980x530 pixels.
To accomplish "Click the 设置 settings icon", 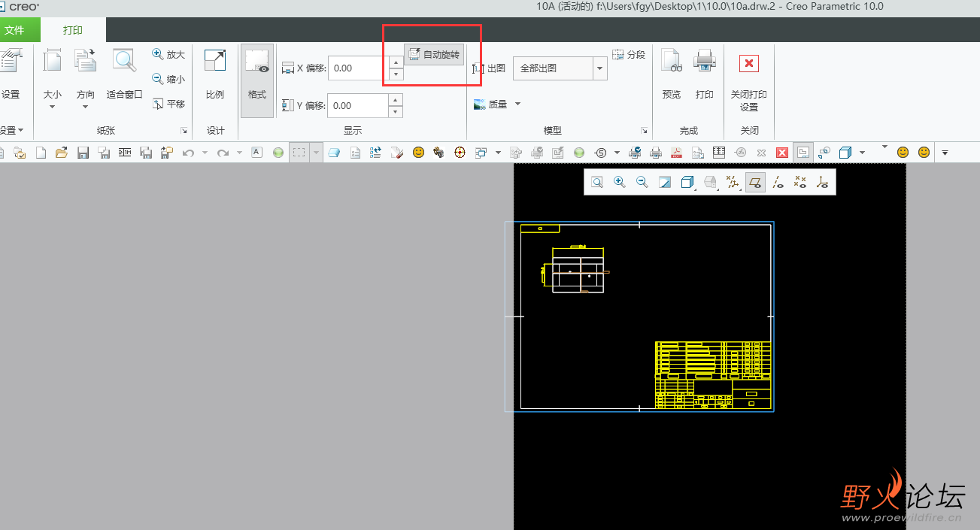I will click(x=10, y=74).
